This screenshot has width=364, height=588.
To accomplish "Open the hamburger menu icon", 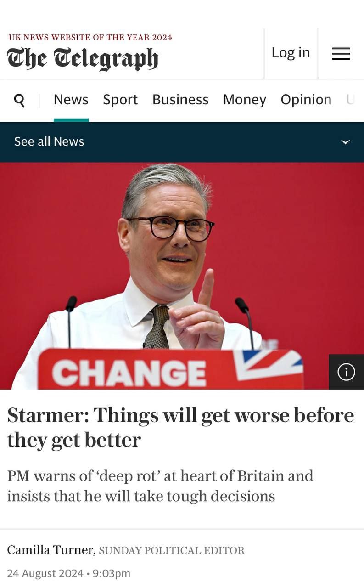I will tap(341, 54).
